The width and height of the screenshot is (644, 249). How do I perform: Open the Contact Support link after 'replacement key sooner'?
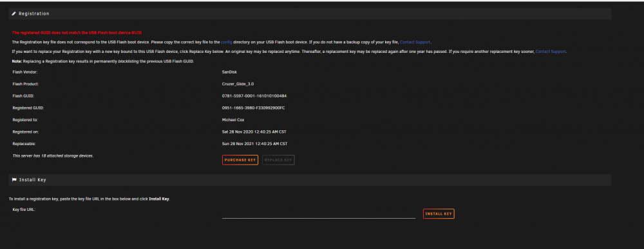pyautogui.click(x=551, y=52)
